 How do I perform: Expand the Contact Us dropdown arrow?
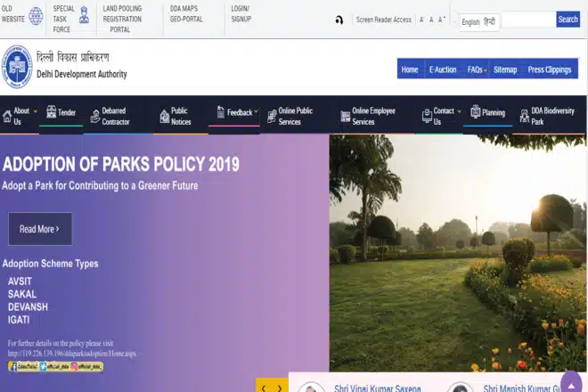[x=460, y=111]
